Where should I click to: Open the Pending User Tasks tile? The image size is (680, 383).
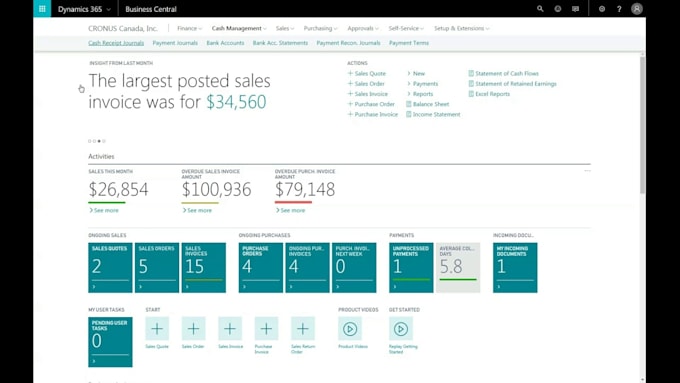(110, 342)
